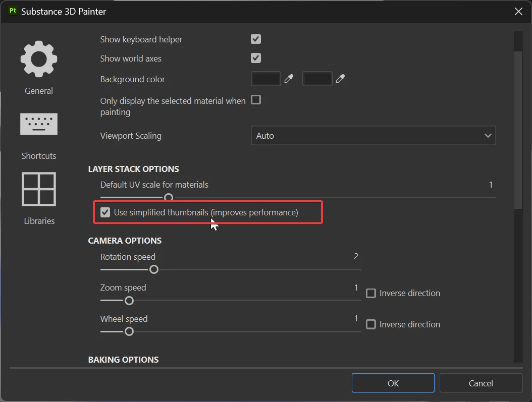This screenshot has height=402, width=532.
Task: Enable Inverse direction for Zoom speed
Action: pyautogui.click(x=371, y=293)
